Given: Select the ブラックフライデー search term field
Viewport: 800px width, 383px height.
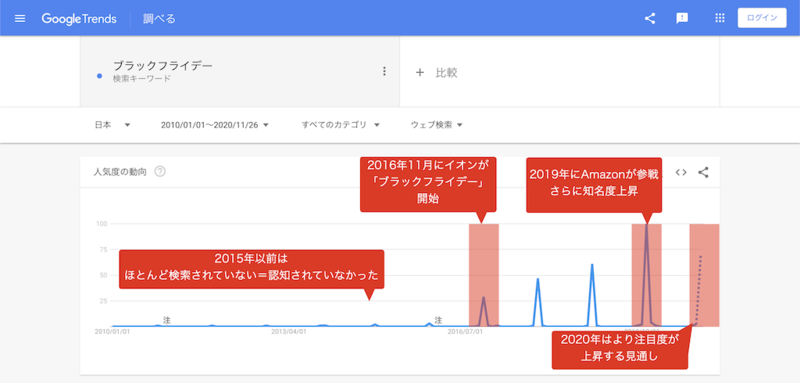Looking at the screenshot, I should click(x=240, y=71).
